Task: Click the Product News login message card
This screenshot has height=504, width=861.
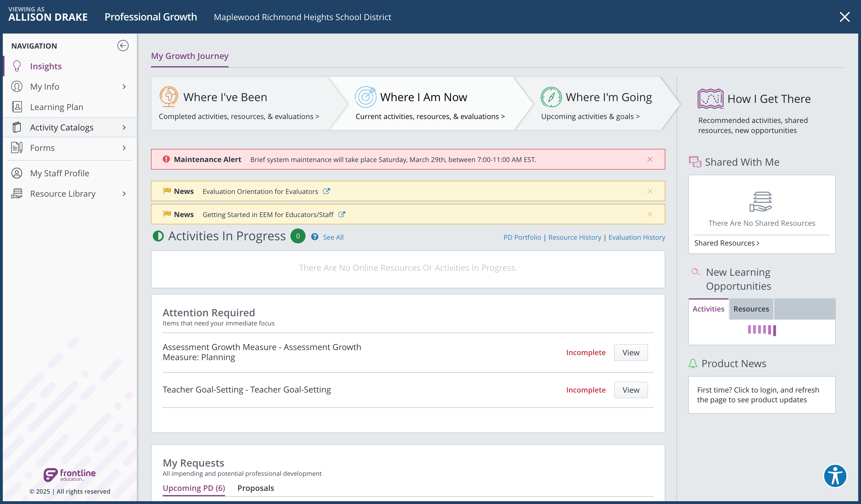Action: coord(762,395)
